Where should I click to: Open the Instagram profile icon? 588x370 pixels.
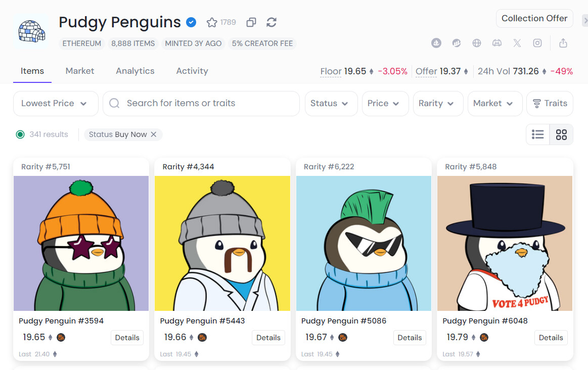pyautogui.click(x=537, y=43)
